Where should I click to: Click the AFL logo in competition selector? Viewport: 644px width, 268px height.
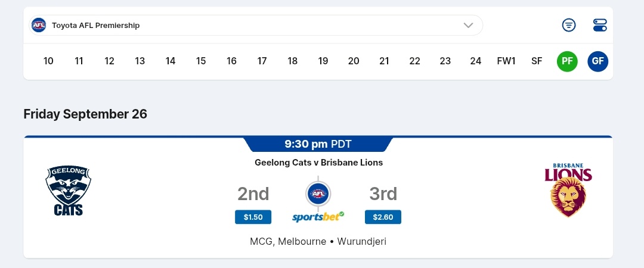[x=39, y=25]
